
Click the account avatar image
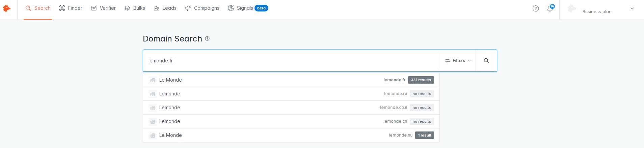(x=572, y=9)
